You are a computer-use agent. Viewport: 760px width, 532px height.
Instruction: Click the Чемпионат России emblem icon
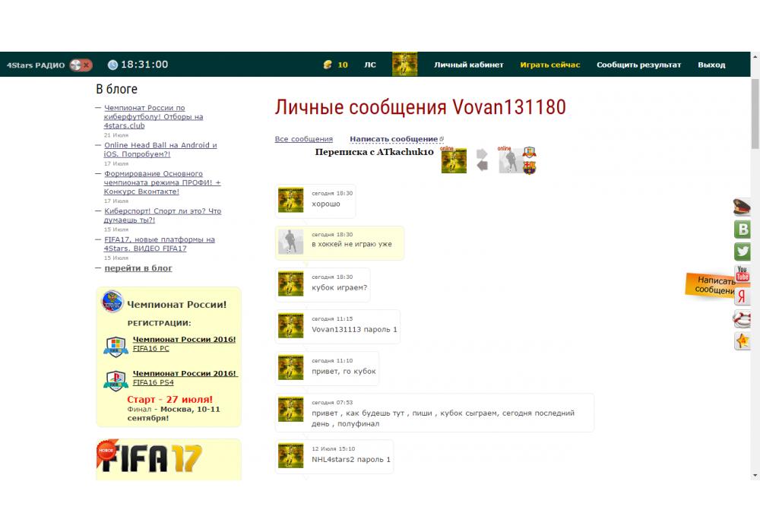[x=112, y=302]
